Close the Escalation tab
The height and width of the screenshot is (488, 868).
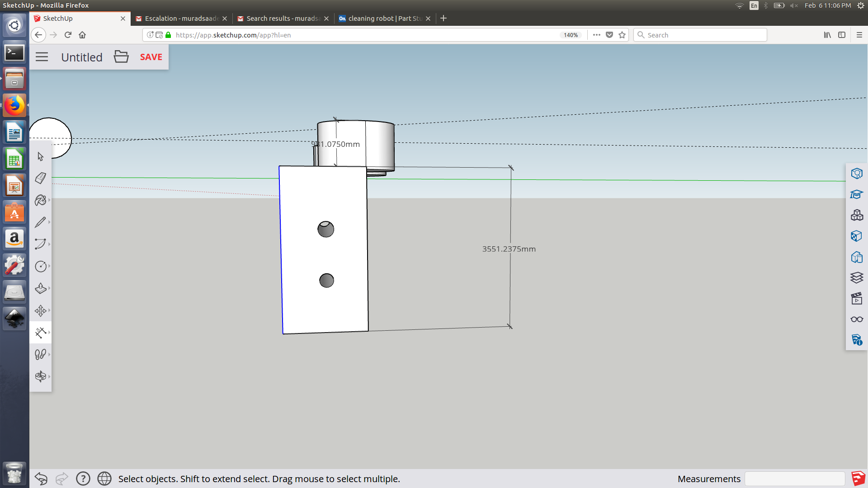pos(225,19)
